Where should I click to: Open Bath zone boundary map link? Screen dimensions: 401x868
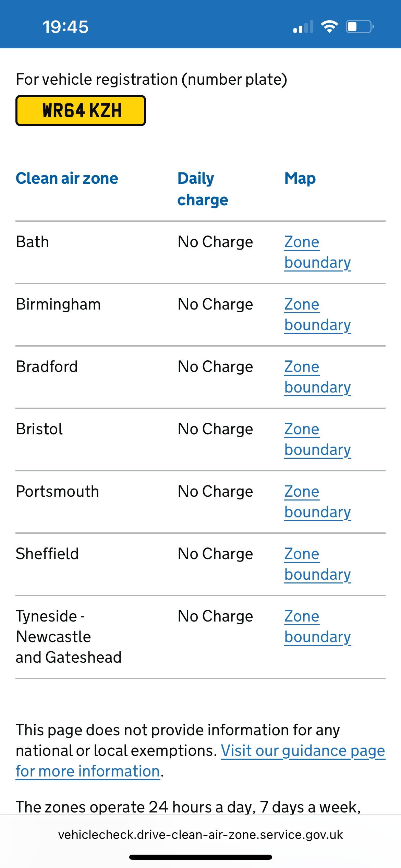click(x=317, y=252)
